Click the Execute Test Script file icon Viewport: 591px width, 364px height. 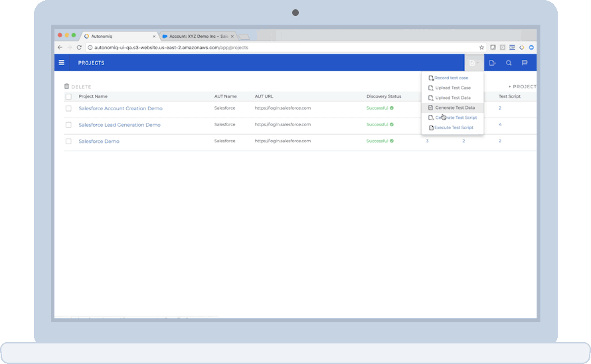431,128
